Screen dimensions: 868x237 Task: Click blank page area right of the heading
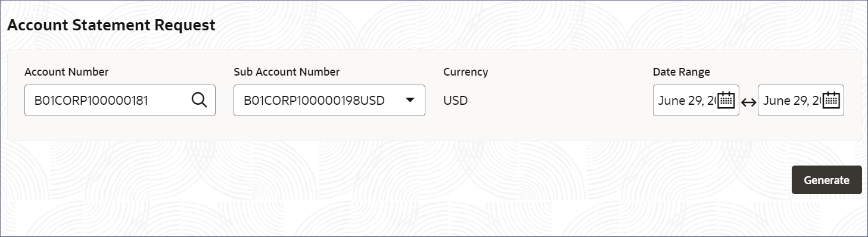coord(536,26)
